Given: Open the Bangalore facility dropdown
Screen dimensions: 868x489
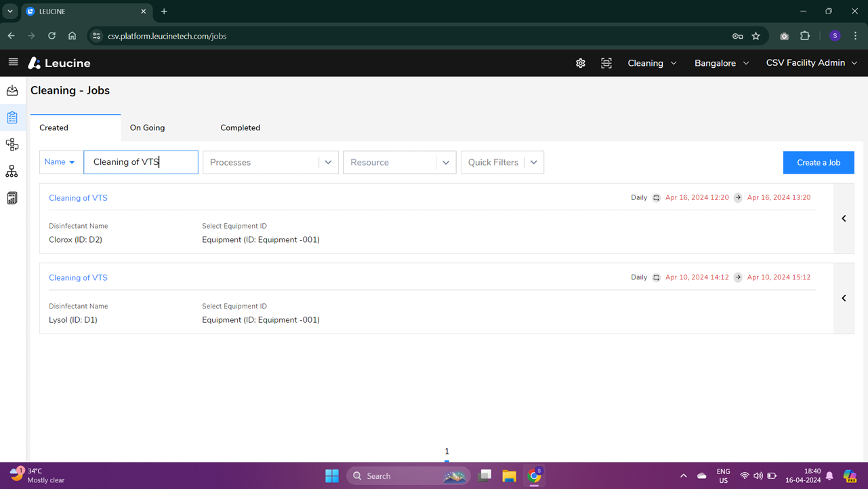Looking at the screenshot, I should tap(722, 63).
